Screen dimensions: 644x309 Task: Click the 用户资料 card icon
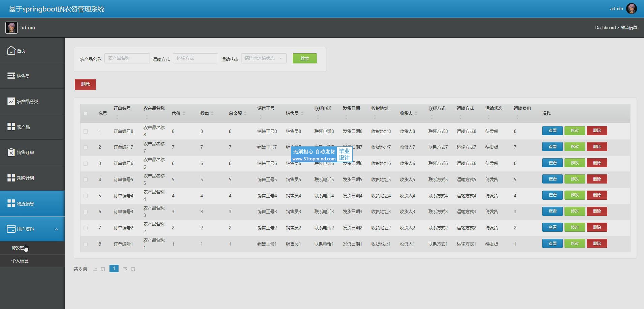click(11, 229)
